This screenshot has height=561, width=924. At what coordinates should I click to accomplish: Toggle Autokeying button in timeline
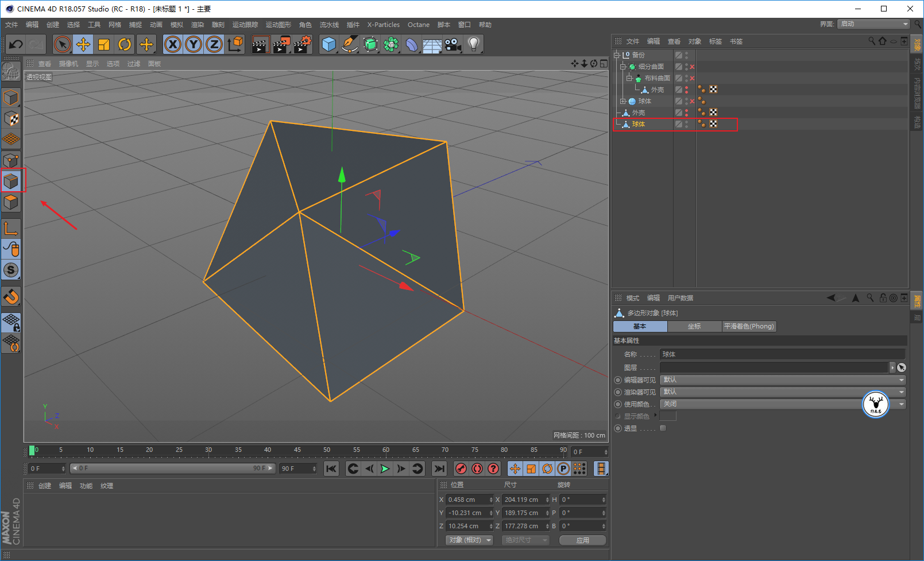477,469
